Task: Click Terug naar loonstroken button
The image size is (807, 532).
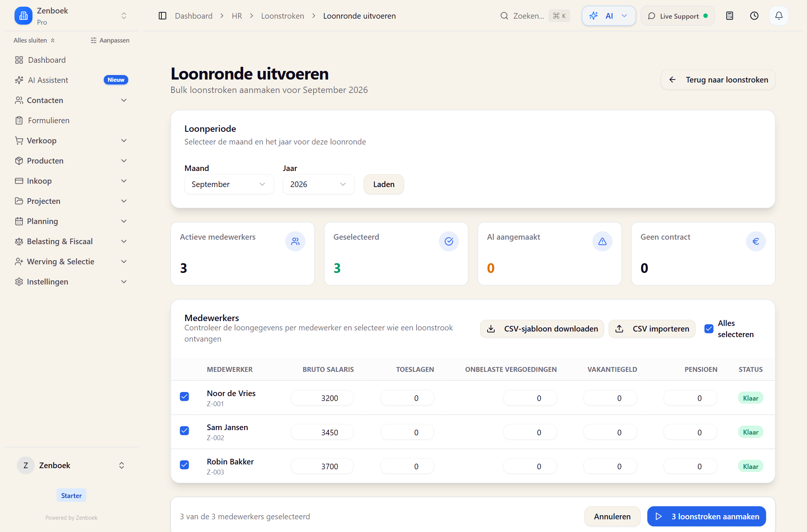Action: tap(718, 80)
